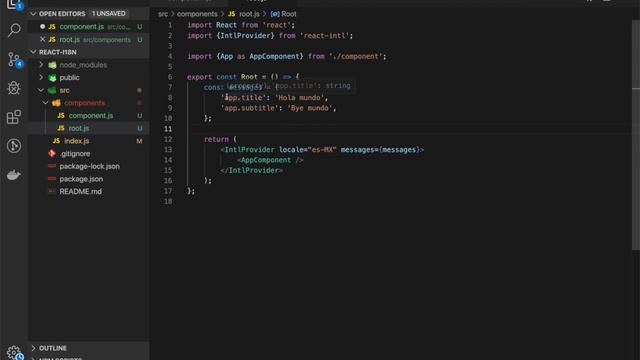Collapse the src folder
Image resolution: width=640 pixels, height=360 pixels.
(41, 90)
